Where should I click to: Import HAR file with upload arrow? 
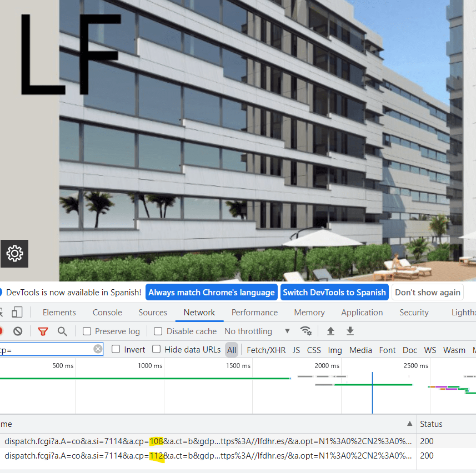330,331
